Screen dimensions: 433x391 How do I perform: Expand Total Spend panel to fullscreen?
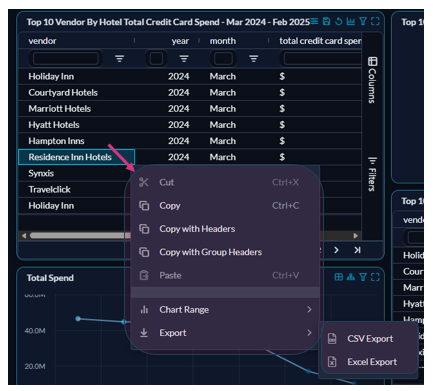(x=375, y=277)
